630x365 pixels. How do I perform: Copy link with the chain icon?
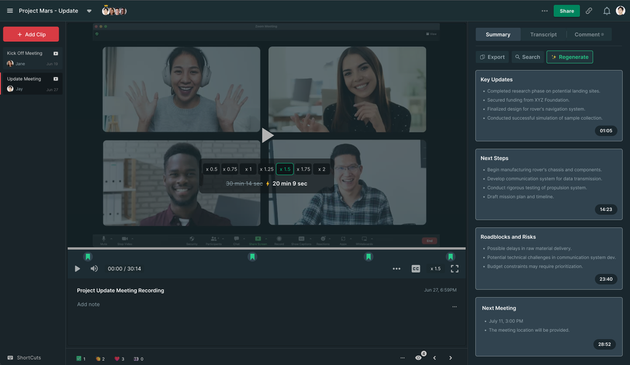(x=589, y=11)
